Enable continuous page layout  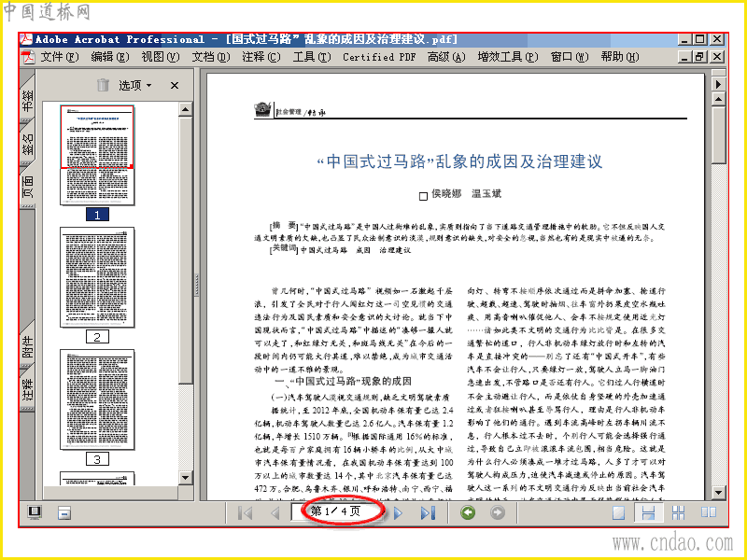click(648, 512)
